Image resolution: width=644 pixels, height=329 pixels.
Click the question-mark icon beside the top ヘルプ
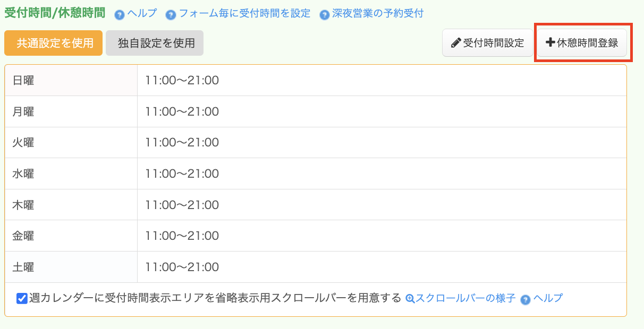[120, 15]
